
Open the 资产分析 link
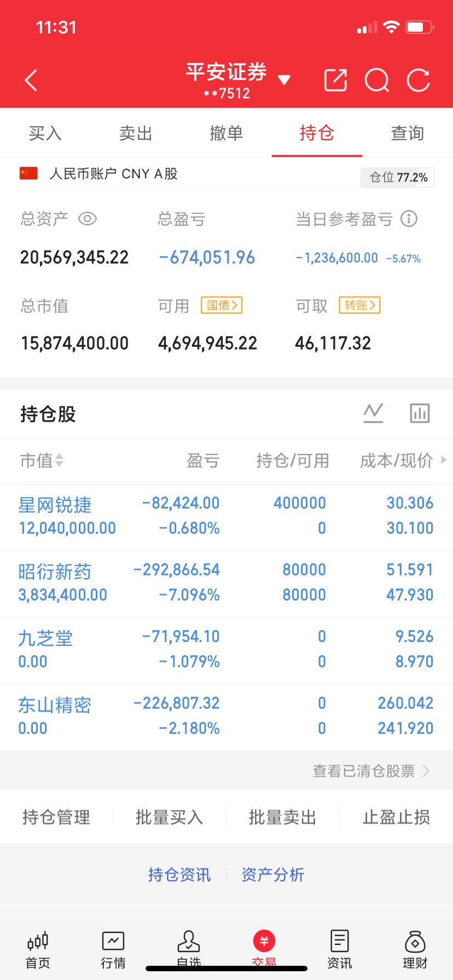(x=273, y=874)
